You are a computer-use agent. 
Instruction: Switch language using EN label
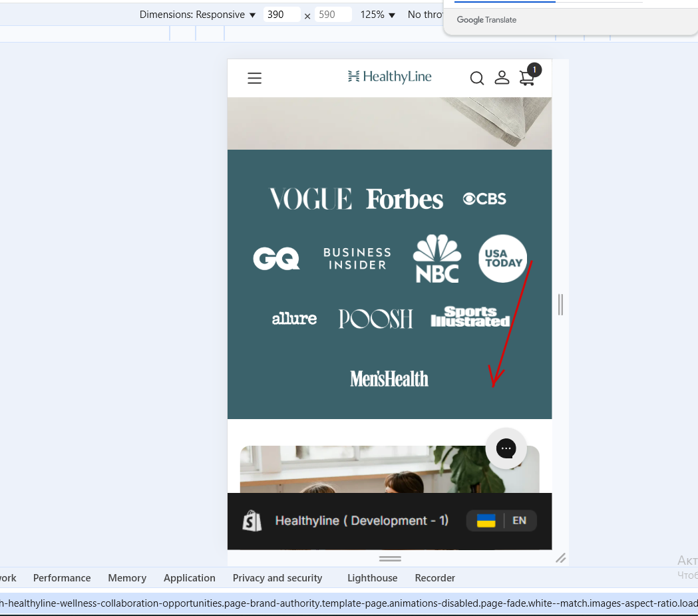(x=519, y=521)
